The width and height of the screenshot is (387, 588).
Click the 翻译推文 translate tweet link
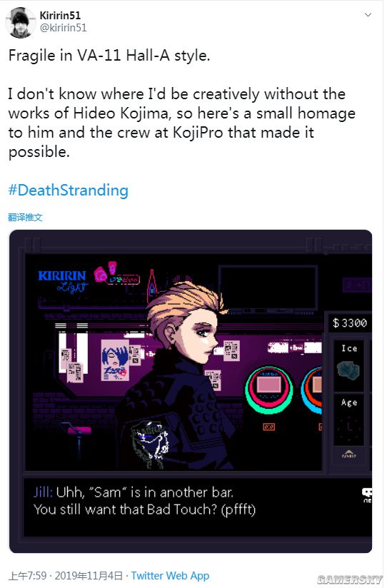pos(25,217)
